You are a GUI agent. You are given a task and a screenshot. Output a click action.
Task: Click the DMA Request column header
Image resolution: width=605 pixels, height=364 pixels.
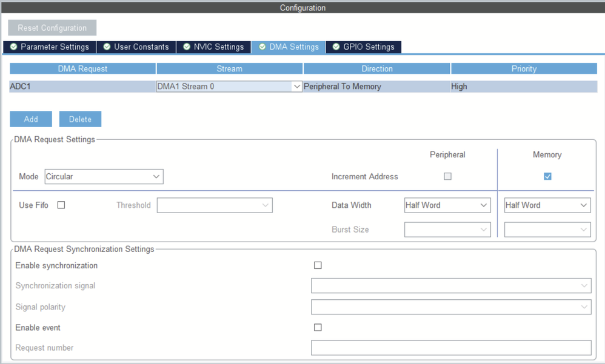coord(82,68)
